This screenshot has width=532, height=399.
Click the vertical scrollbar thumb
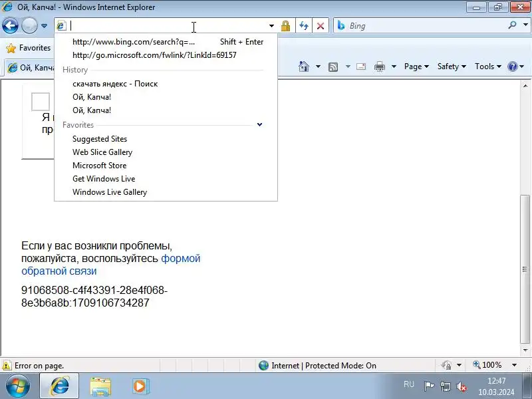[x=525, y=269]
